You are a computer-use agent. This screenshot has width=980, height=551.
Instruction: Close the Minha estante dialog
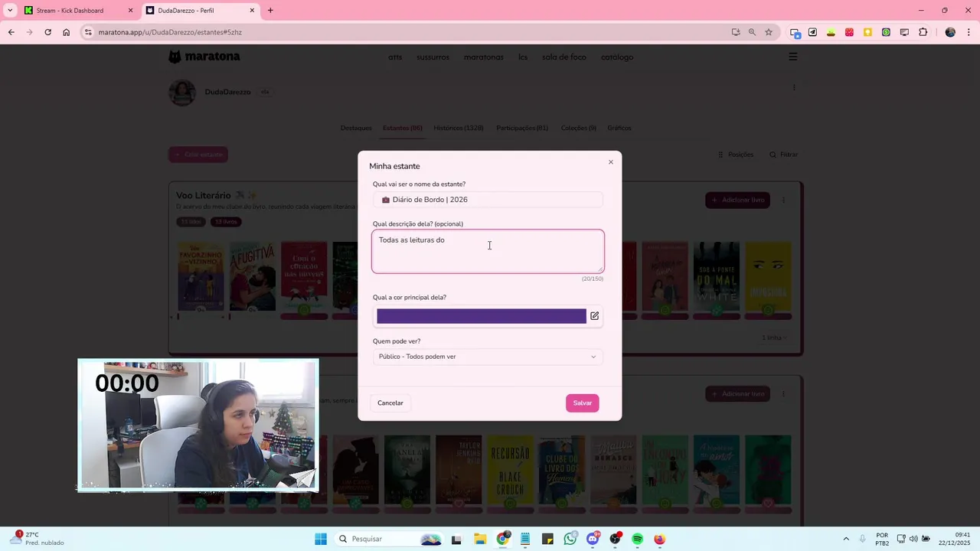tap(611, 162)
